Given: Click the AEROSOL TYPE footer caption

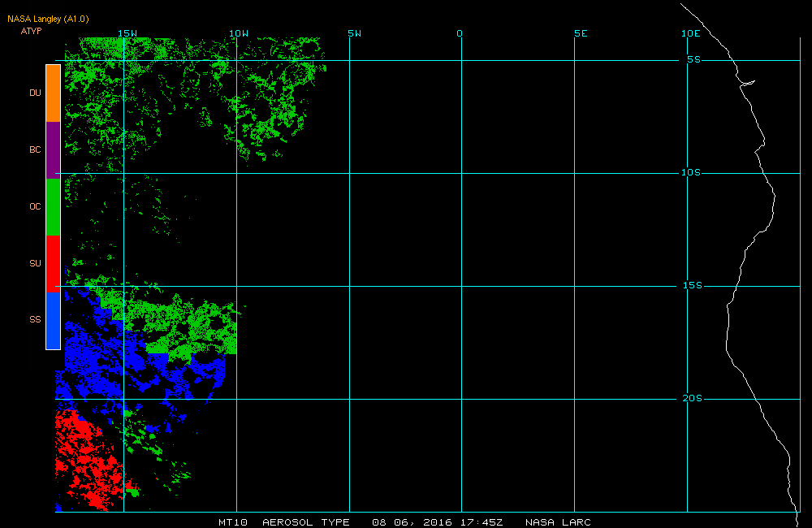Looking at the screenshot, I should [x=306, y=522].
